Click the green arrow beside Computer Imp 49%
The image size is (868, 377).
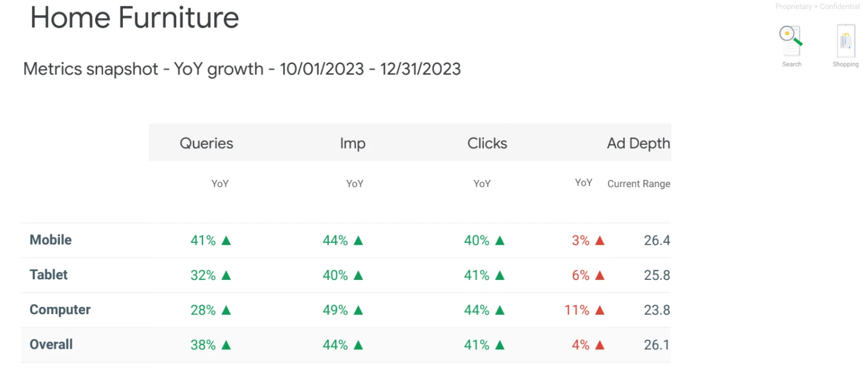358,310
